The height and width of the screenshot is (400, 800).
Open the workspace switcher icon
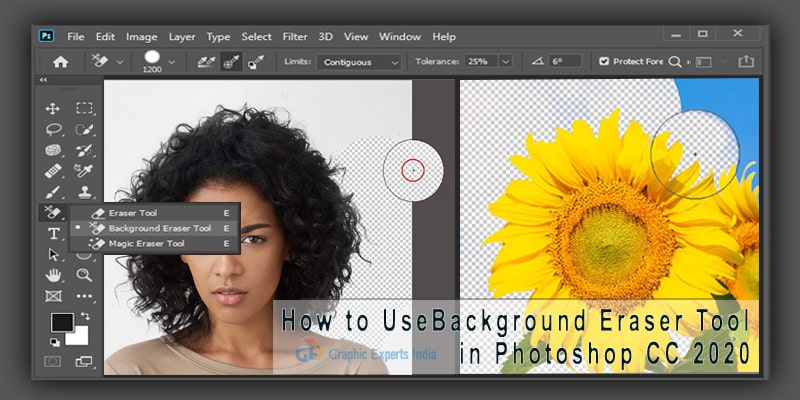click(704, 62)
